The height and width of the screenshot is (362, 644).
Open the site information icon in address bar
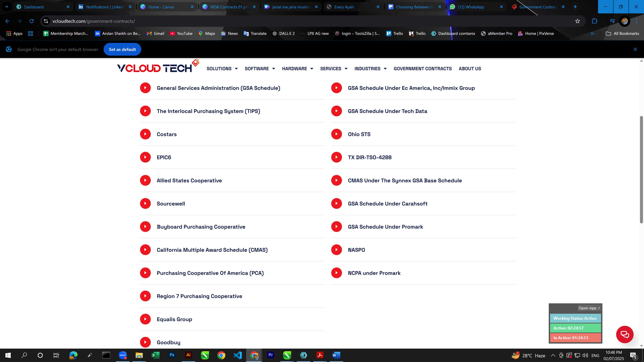tap(46, 21)
